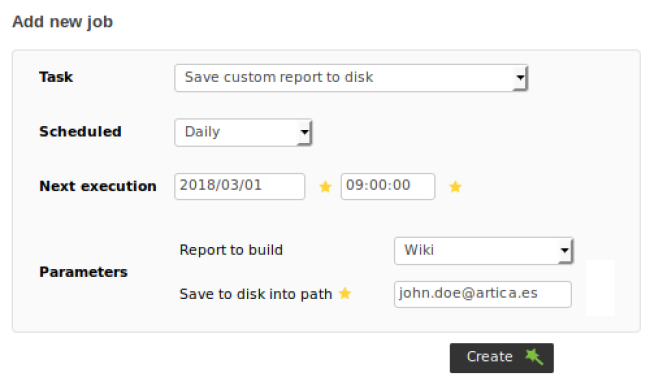Open the Task dropdown
The width and height of the screenshot is (650, 390).
coord(351,78)
